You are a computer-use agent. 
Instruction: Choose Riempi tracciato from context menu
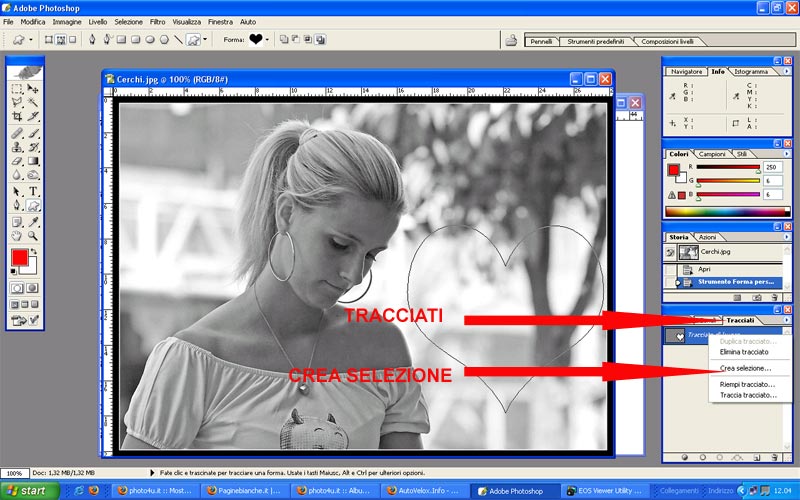pyautogui.click(x=747, y=385)
